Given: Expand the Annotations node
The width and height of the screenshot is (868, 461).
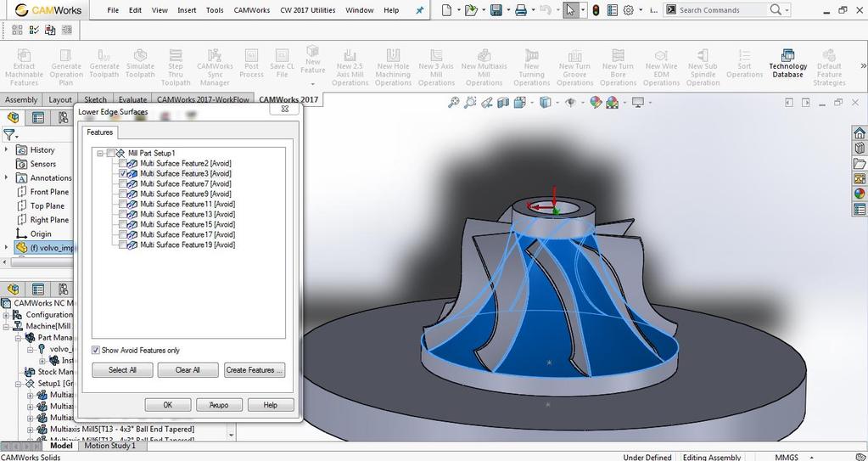Looking at the screenshot, I should click(6, 177).
